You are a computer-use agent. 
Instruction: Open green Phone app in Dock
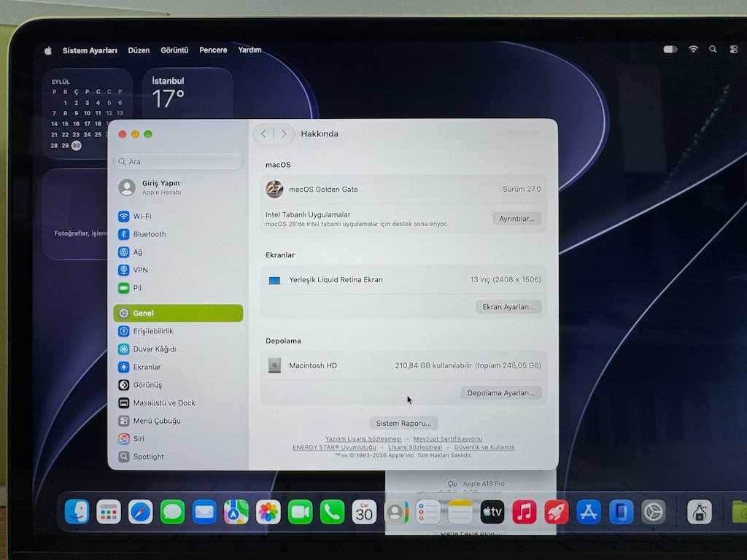click(x=332, y=512)
